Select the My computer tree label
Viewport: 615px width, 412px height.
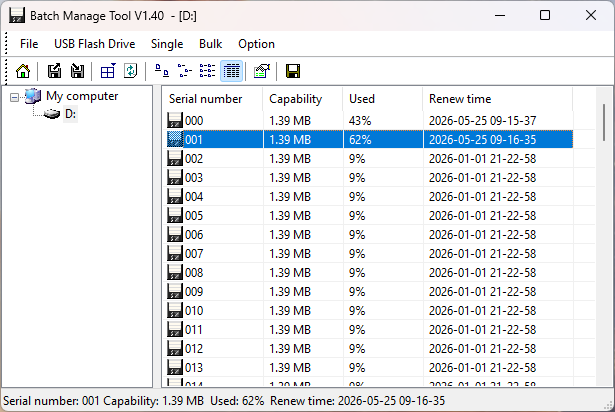point(82,96)
